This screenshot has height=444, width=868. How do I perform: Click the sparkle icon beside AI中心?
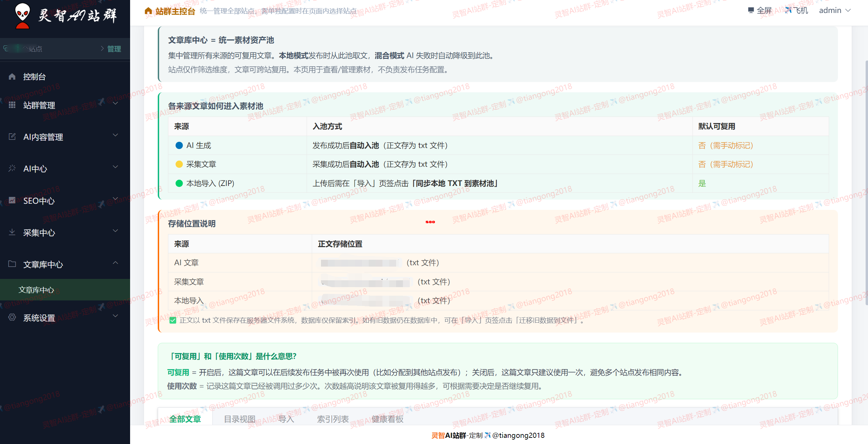[12, 168]
